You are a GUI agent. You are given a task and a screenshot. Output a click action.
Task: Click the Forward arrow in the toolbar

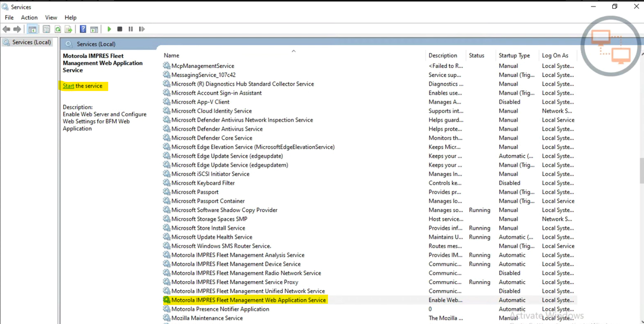[x=17, y=29]
